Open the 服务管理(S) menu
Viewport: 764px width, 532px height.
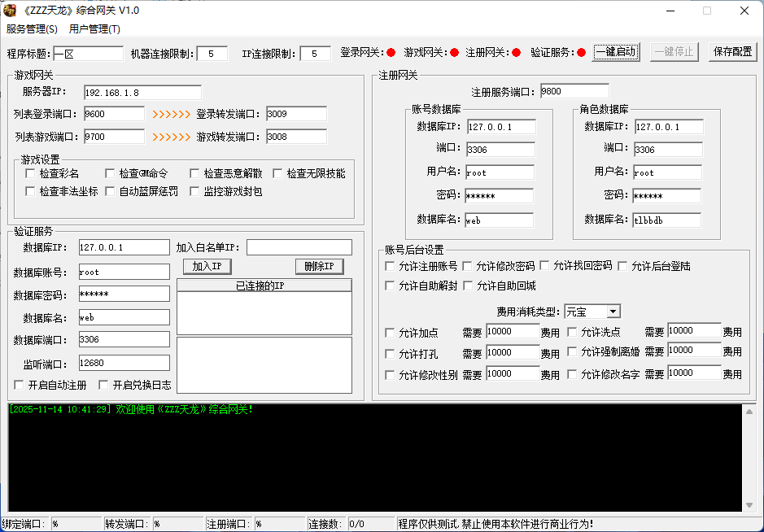(x=32, y=29)
